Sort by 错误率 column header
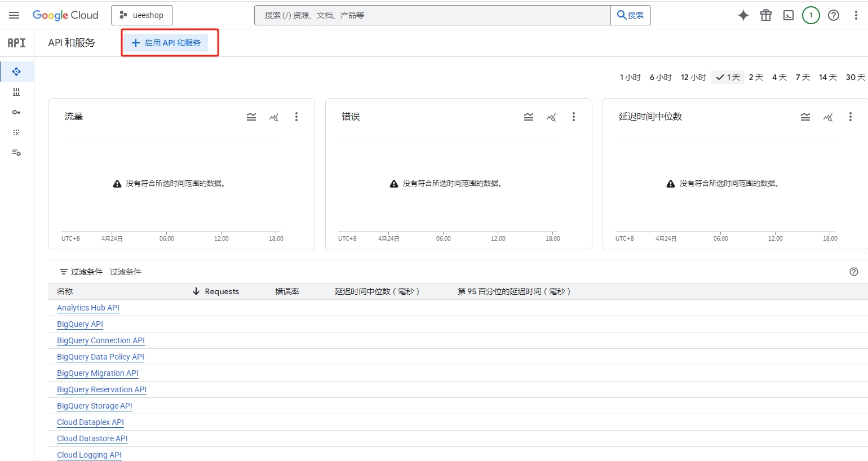The width and height of the screenshot is (868, 461). pos(287,291)
